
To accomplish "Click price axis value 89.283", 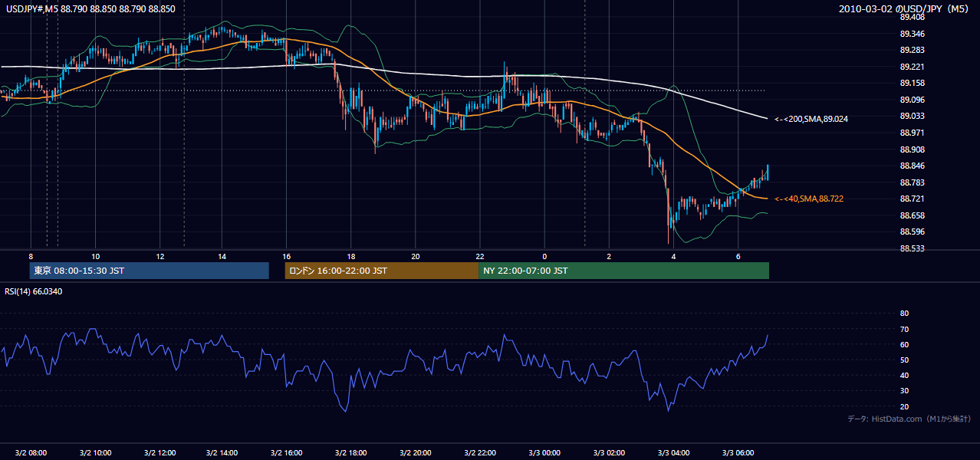I will coord(913,51).
